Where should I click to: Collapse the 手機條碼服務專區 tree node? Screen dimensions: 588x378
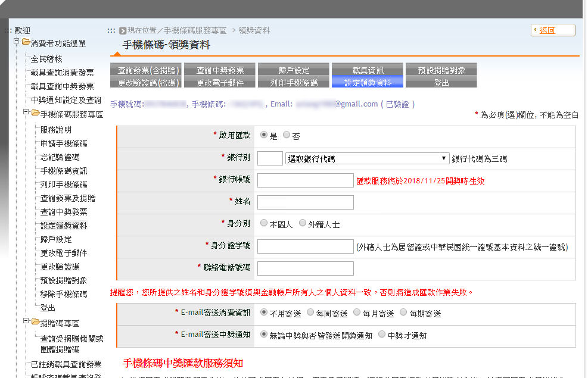pyautogui.click(x=27, y=113)
